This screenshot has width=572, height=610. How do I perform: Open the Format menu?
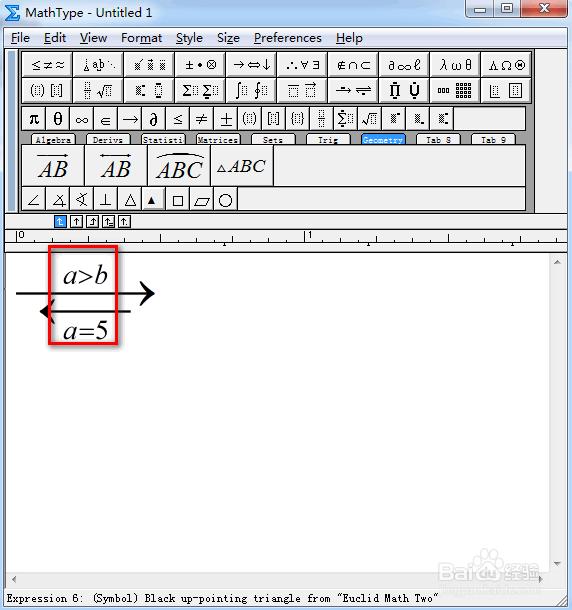(x=141, y=38)
